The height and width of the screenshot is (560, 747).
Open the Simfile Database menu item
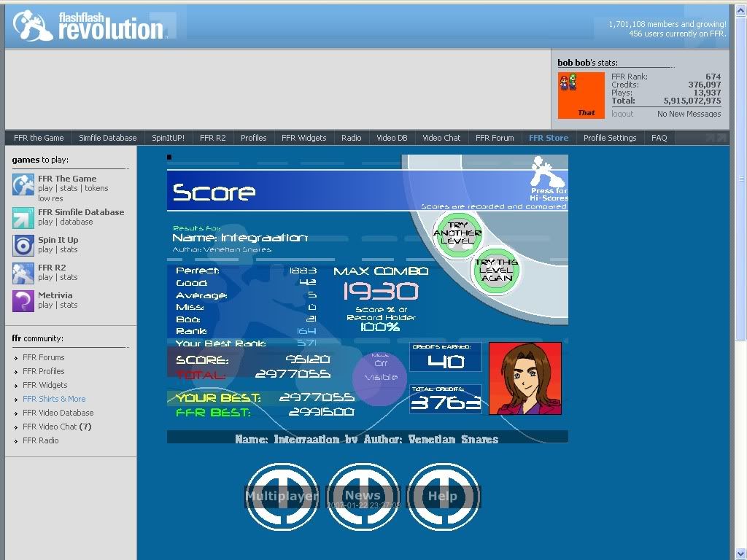coord(107,138)
